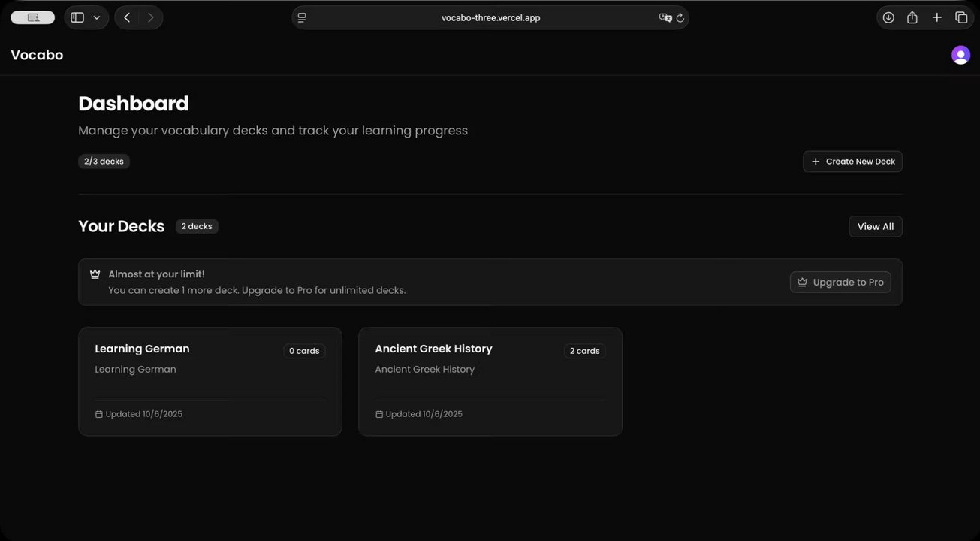Open the Learning German deck card
The height and width of the screenshot is (541, 980).
tap(210, 381)
